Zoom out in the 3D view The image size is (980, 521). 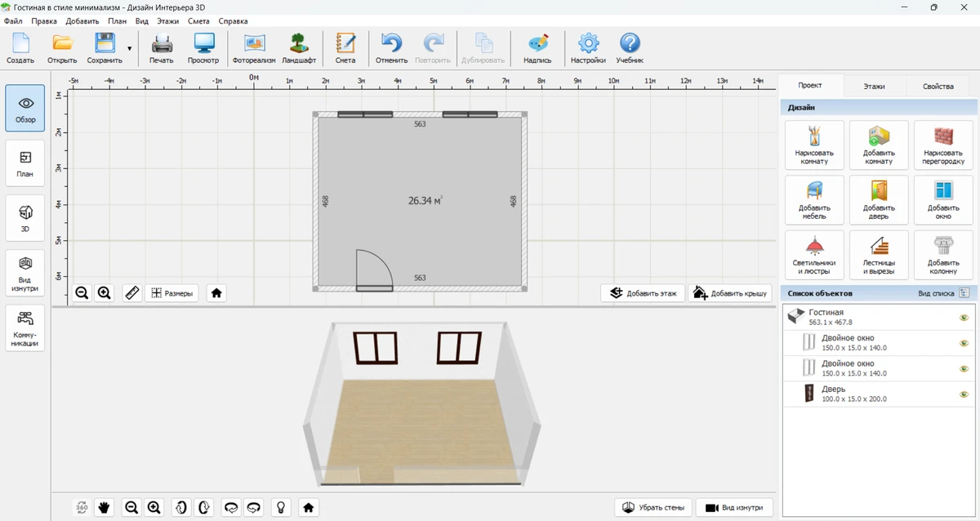131,507
